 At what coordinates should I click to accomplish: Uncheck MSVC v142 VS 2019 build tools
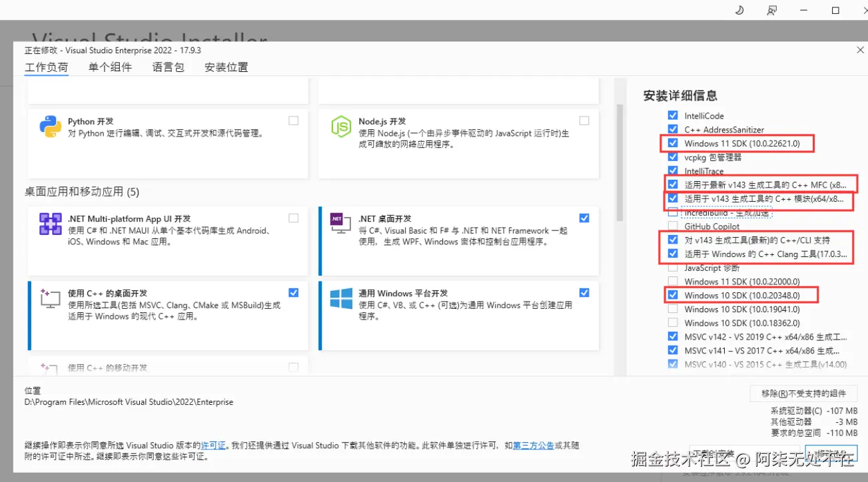673,337
